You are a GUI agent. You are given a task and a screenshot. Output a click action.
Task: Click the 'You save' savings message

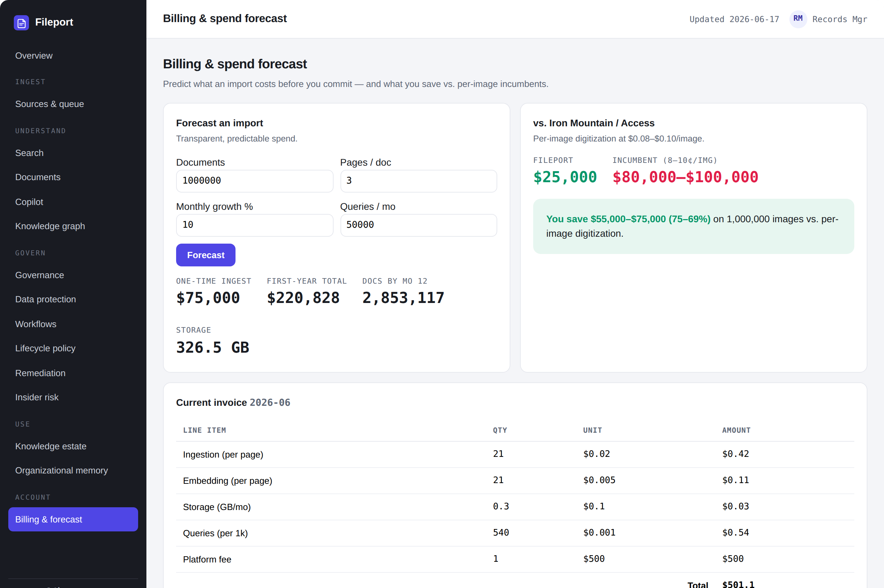(x=693, y=226)
